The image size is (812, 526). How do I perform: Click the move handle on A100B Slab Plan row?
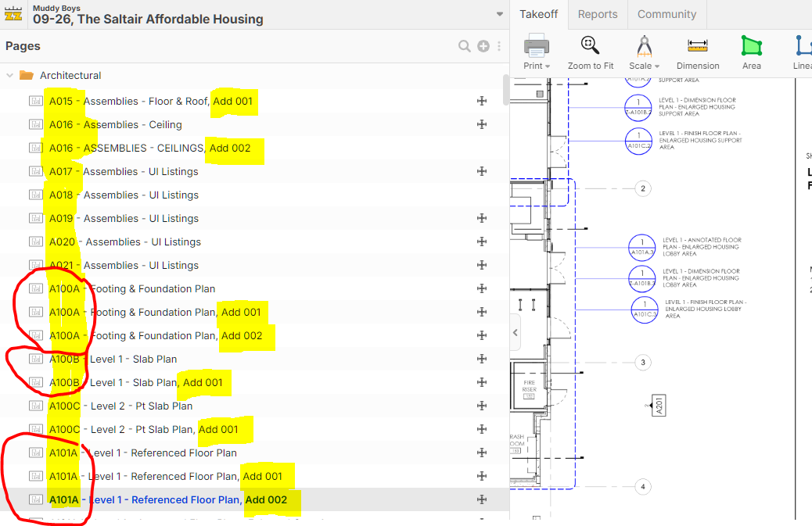[x=482, y=359]
